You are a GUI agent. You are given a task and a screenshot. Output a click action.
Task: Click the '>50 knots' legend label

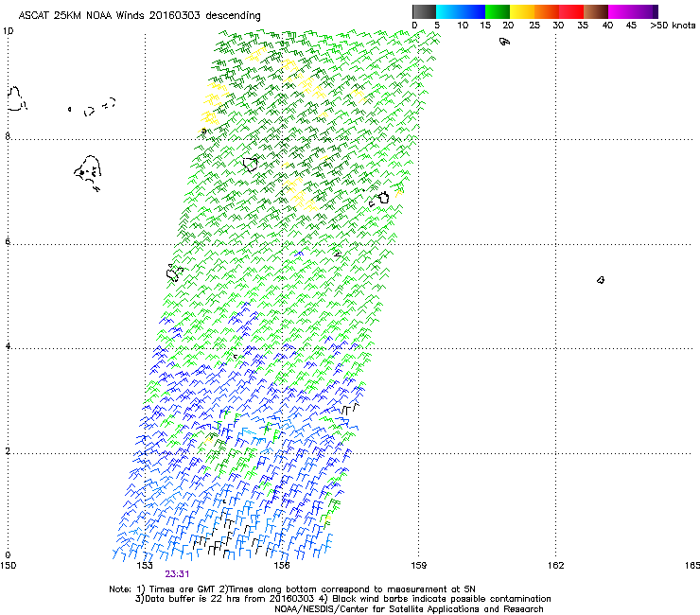click(673, 26)
